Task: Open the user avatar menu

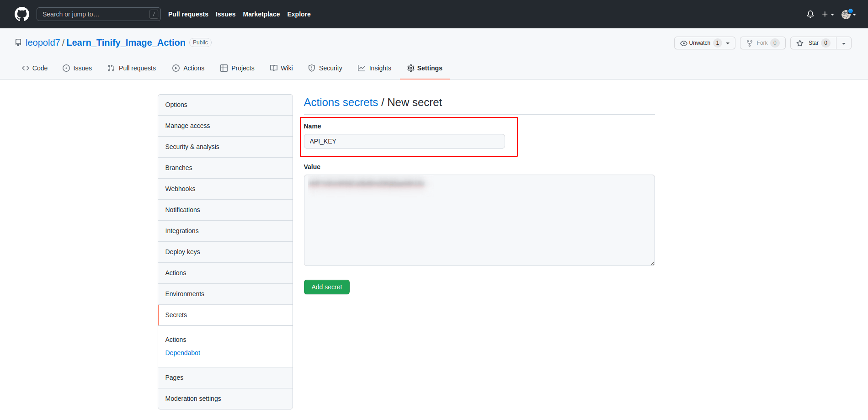Action: (848, 14)
